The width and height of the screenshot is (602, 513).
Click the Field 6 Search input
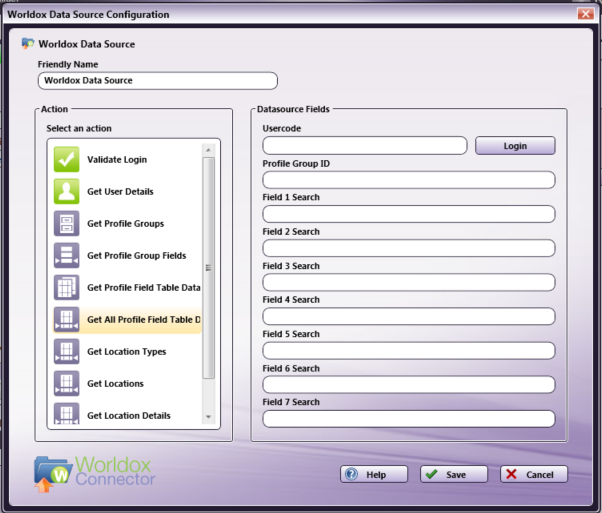[x=408, y=385]
